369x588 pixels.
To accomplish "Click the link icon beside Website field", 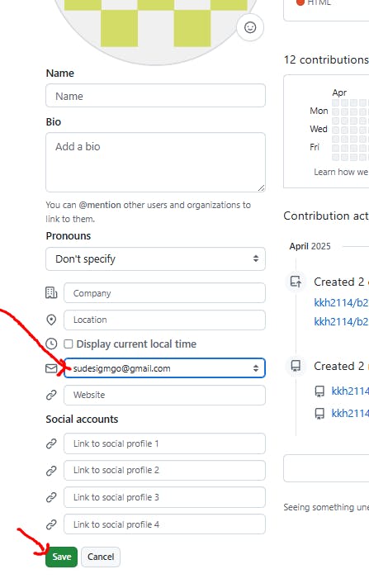I will pyautogui.click(x=51, y=395).
